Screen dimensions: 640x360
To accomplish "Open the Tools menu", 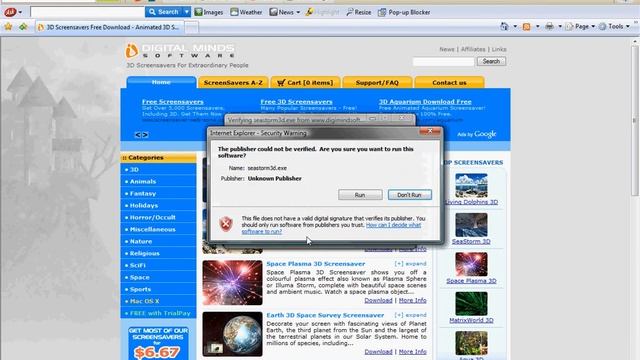I will coord(614,27).
